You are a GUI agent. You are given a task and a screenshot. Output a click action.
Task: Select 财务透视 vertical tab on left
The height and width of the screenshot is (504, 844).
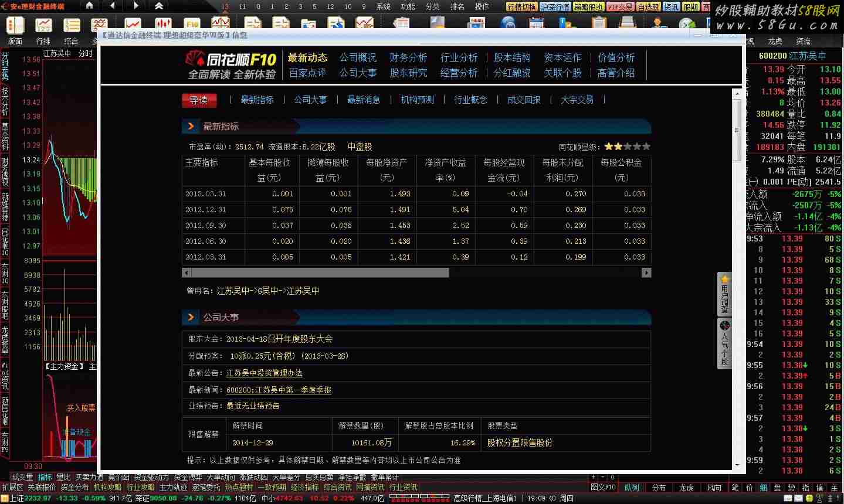click(x=5, y=171)
